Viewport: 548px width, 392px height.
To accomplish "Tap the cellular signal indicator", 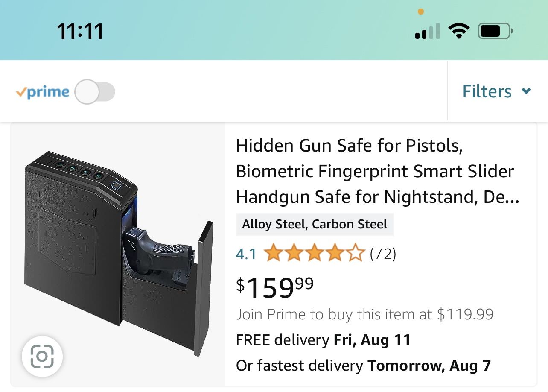I will [x=427, y=30].
